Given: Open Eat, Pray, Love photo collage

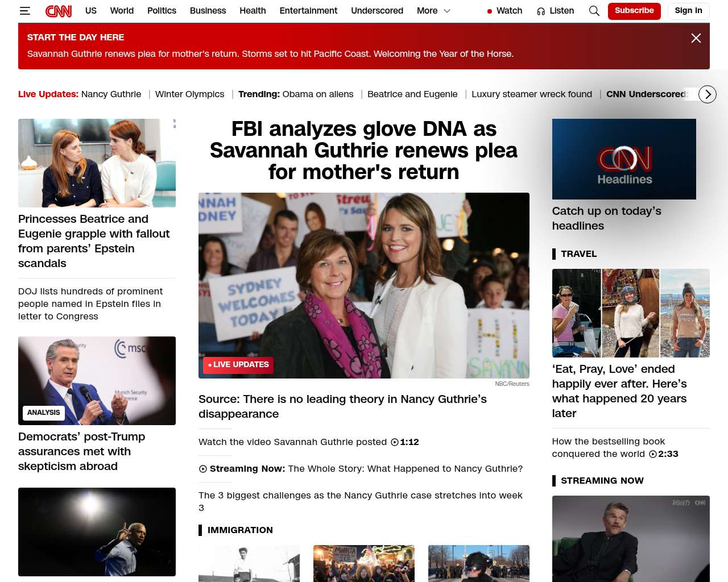Looking at the screenshot, I should point(631,313).
